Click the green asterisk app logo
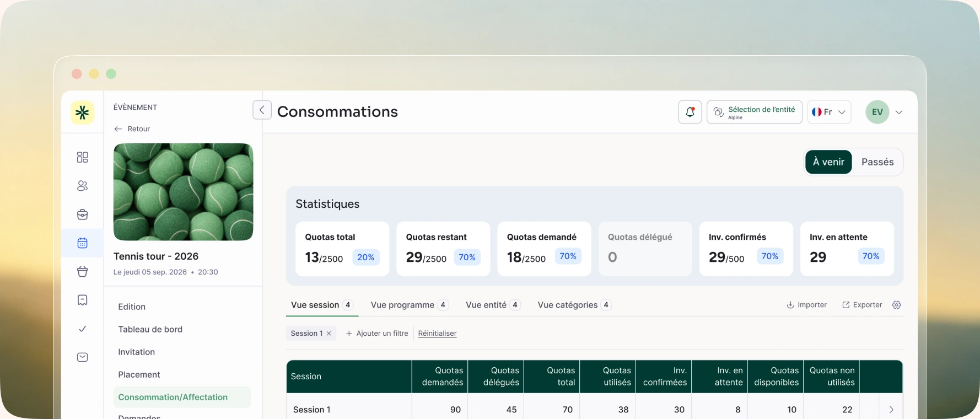 [82, 112]
